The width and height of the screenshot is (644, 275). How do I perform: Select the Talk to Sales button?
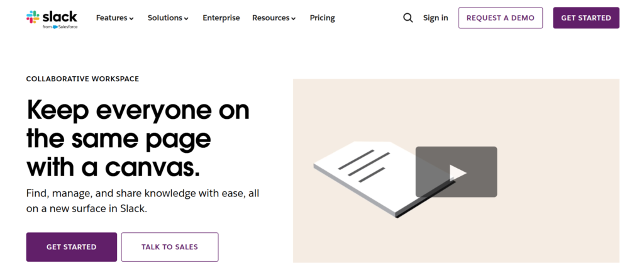point(169,247)
